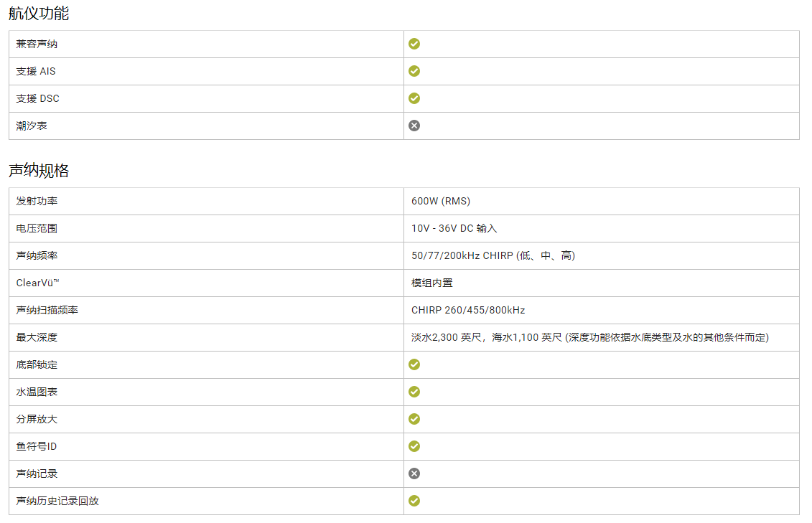Click the 600W (RMS) power value

click(x=441, y=201)
